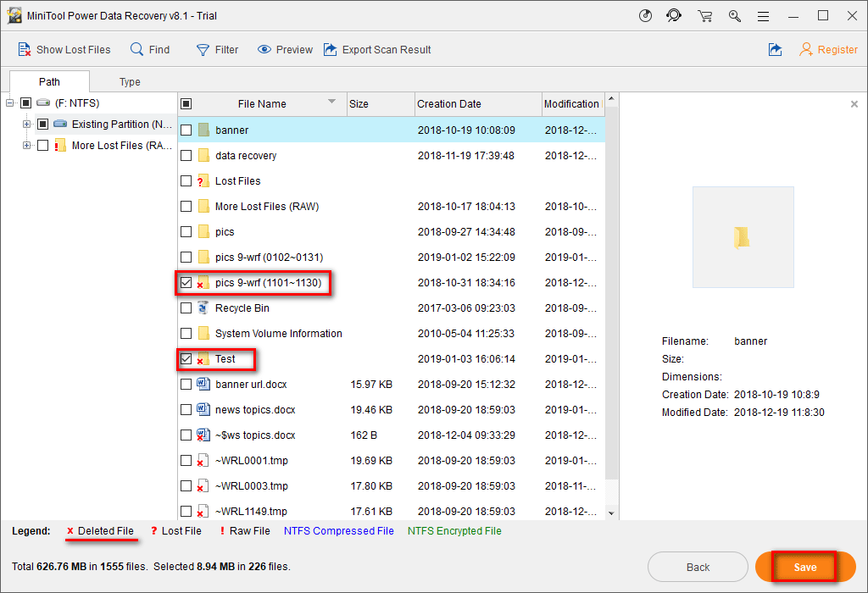Select the ~WRL0003.tmp file name
This screenshot has width=868, height=593.
(251, 486)
